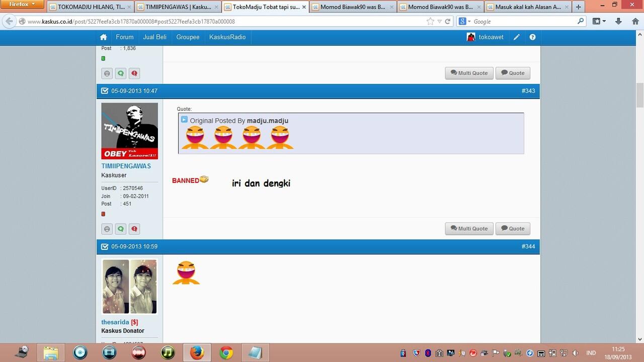Focus the Google search input field
This screenshot has width=644, height=362.
pos(523,22)
